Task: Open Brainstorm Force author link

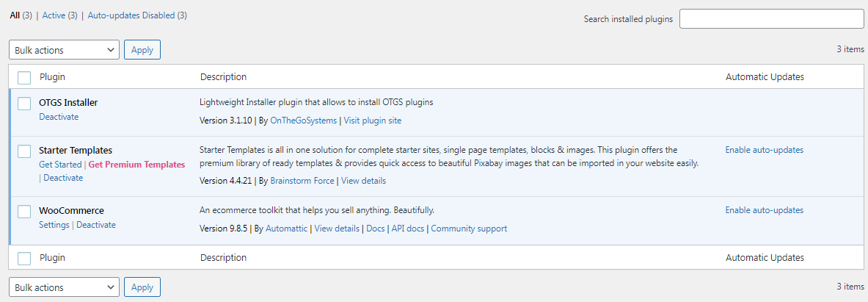Action: coord(302,181)
